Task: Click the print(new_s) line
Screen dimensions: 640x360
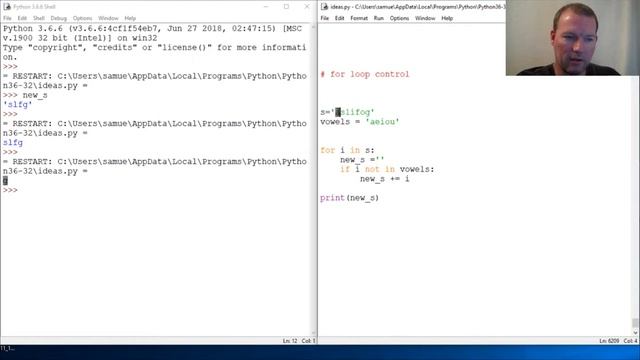Action: tap(349, 198)
